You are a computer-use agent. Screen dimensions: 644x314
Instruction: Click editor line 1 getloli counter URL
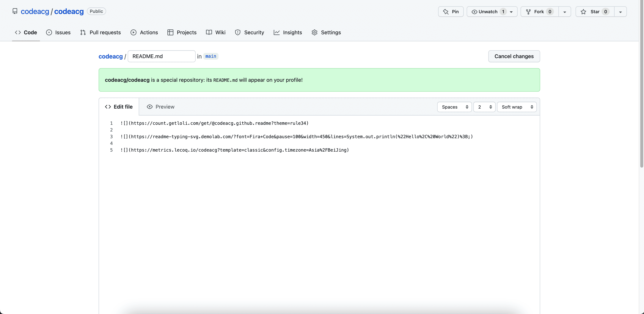214,123
